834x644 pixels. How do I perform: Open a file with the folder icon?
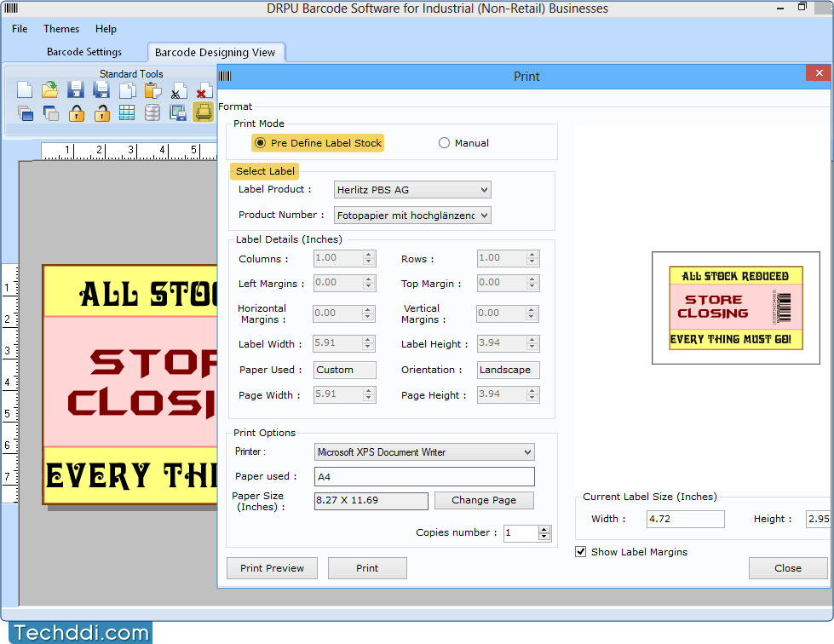click(50, 90)
